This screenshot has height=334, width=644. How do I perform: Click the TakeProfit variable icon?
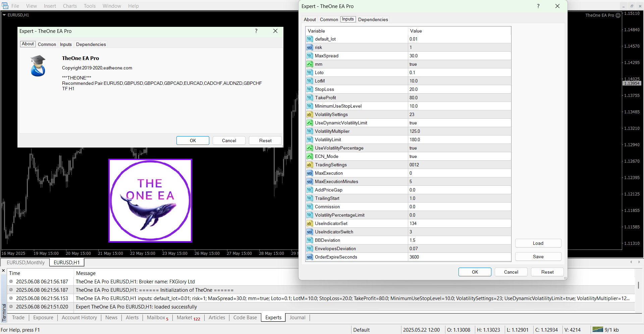point(309,98)
